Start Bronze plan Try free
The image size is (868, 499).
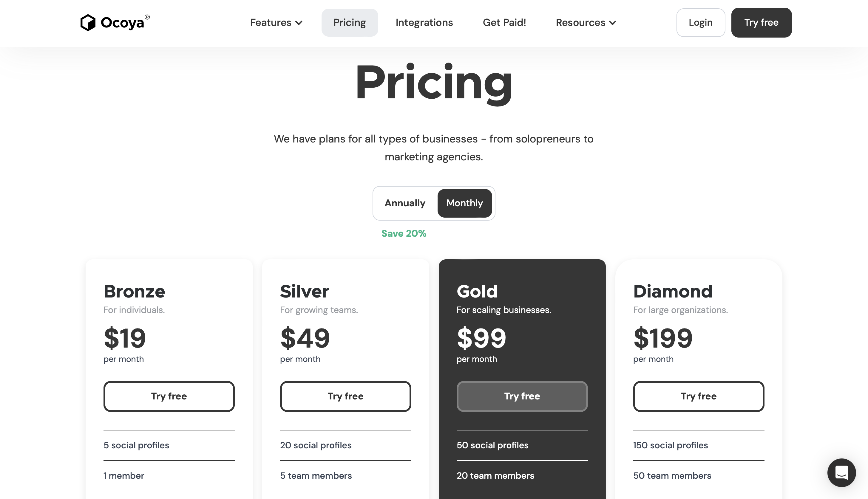point(169,396)
